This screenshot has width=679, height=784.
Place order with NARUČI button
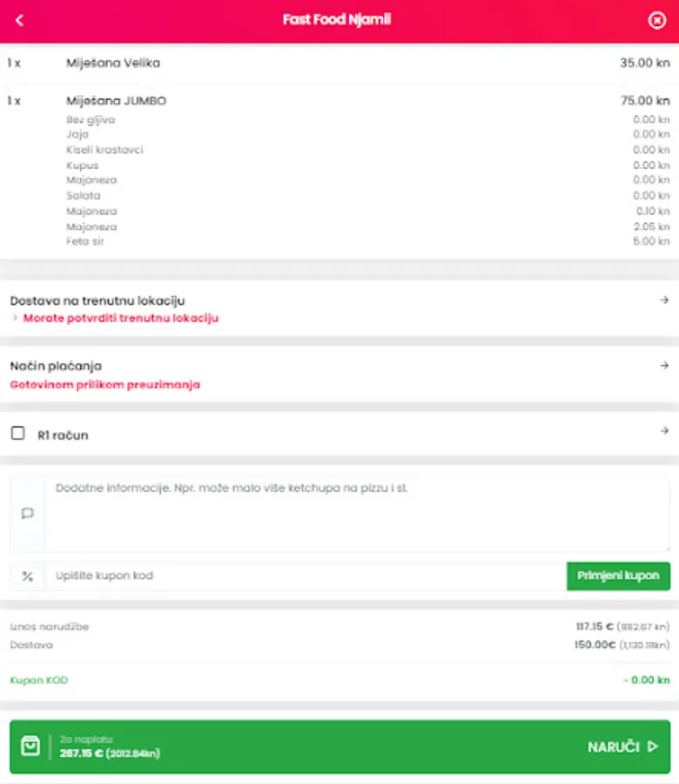click(614, 747)
